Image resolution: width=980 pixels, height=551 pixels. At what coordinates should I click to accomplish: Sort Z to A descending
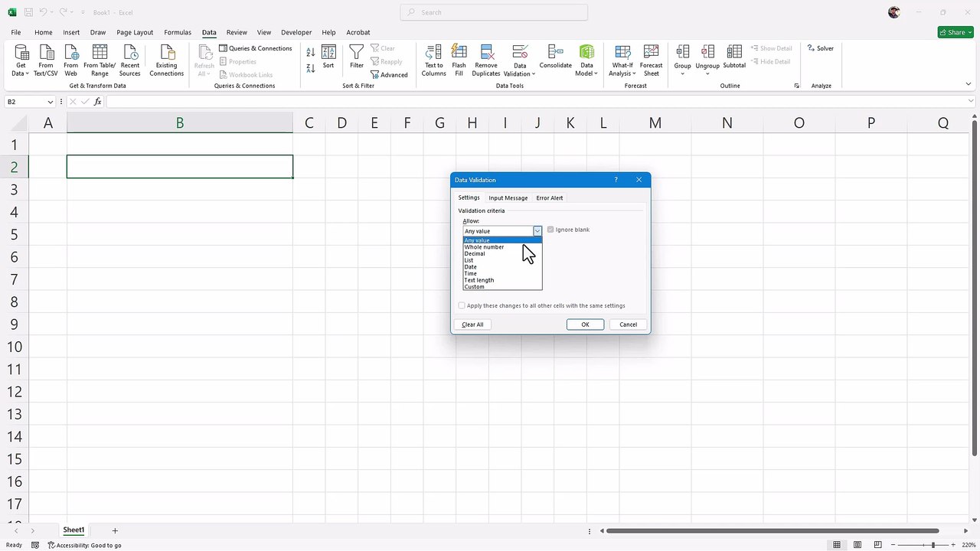[x=311, y=68]
